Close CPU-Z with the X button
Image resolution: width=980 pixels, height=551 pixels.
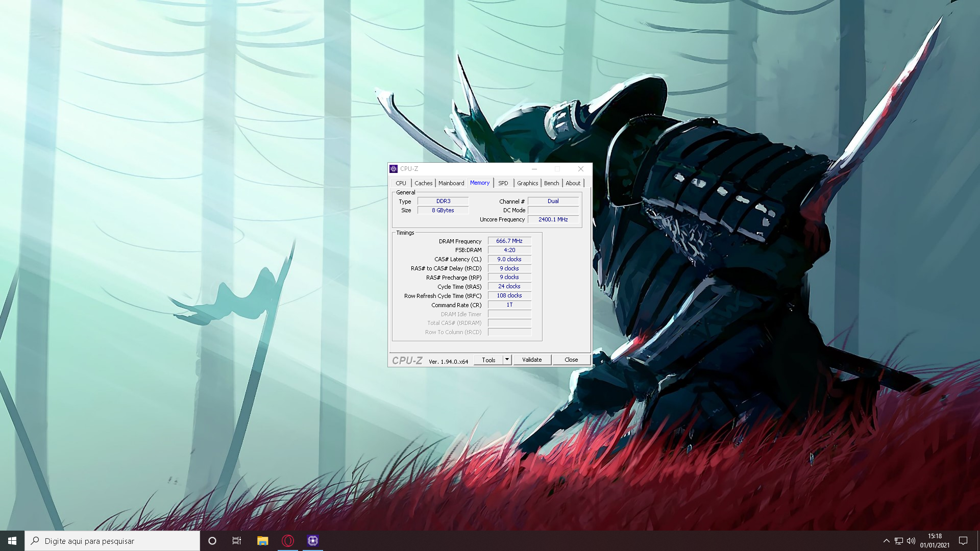pos(581,169)
